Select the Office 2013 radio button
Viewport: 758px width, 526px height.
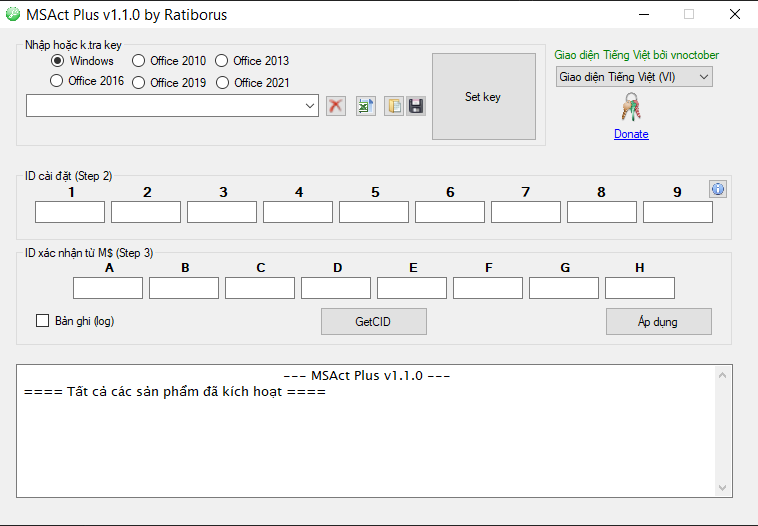coord(252,61)
